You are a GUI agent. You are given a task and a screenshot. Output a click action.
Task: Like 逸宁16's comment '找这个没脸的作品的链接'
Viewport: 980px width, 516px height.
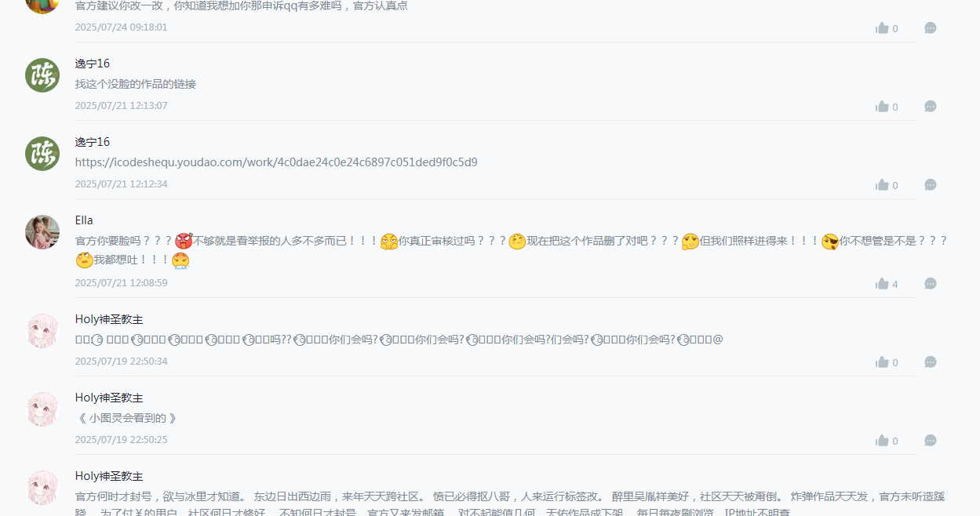tap(882, 107)
